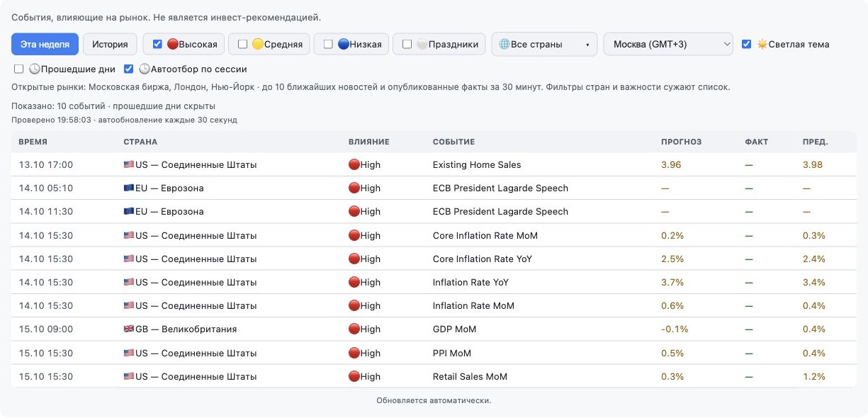The image size is (868, 418).
Task: Tick the Прошедшие дни checkbox
Action: point(18,69)
